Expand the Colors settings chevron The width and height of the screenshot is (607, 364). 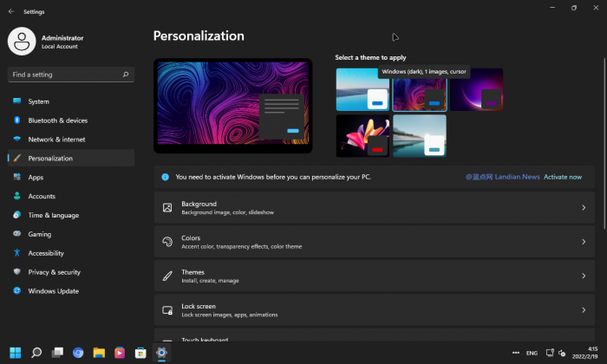pyautogui.click(x=584, y=242)
